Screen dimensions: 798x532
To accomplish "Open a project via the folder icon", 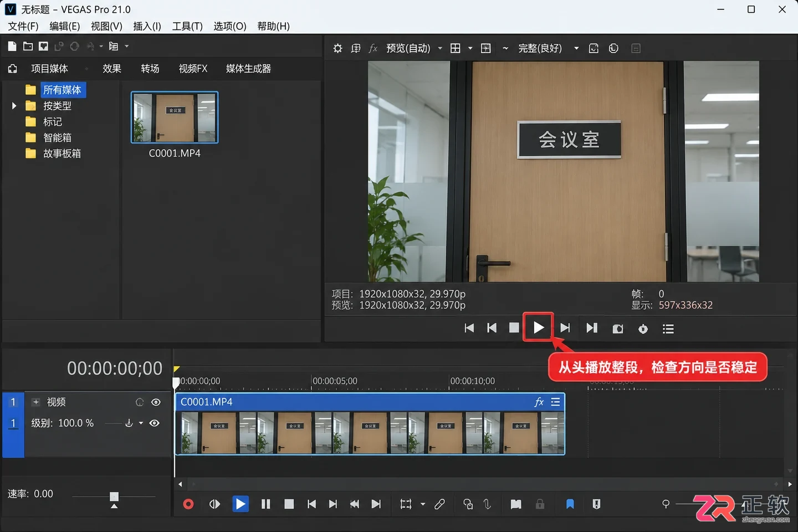I will pos(28,47).
